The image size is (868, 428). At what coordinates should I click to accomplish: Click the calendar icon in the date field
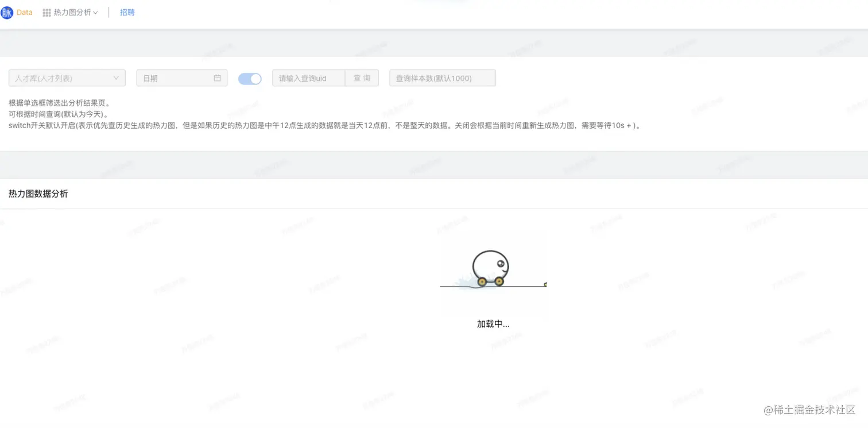(217, 78)
